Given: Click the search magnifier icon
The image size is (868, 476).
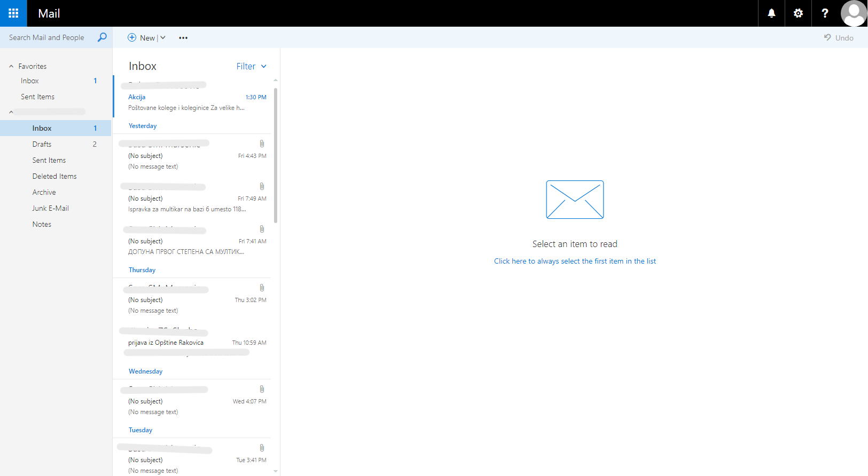Looking at the screenshot, I should pyautogui.click(x=102, y=37).
